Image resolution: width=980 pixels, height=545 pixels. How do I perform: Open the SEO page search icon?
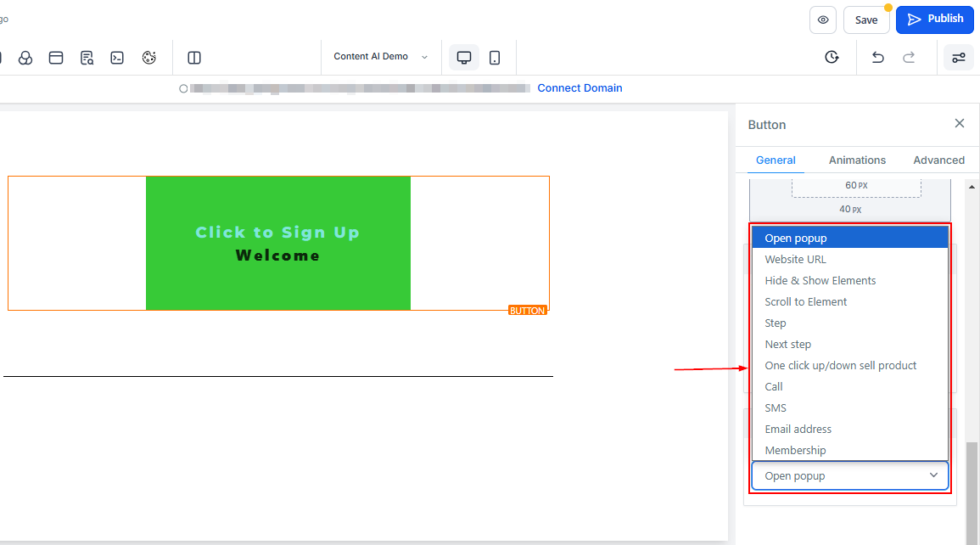coord(87,58)
